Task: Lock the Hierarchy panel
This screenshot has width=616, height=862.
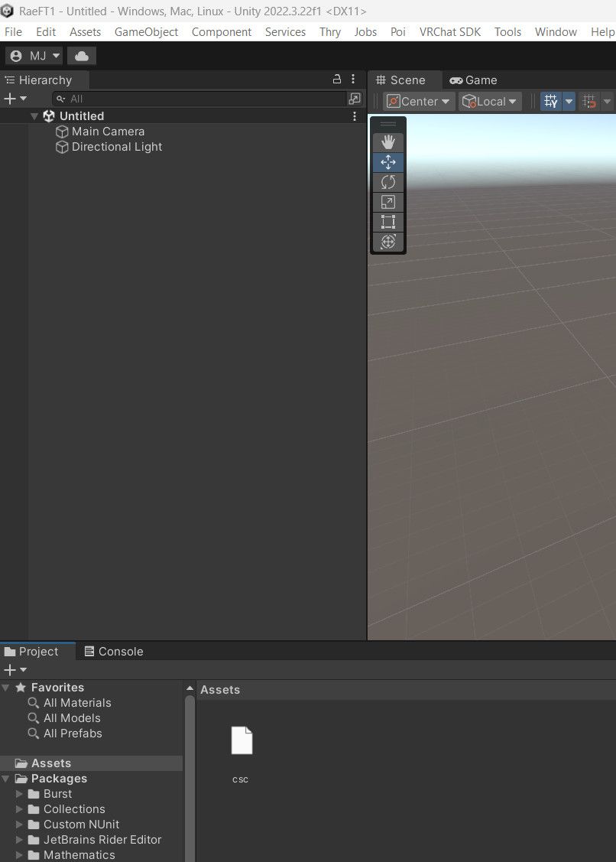Action: point(337,80)
